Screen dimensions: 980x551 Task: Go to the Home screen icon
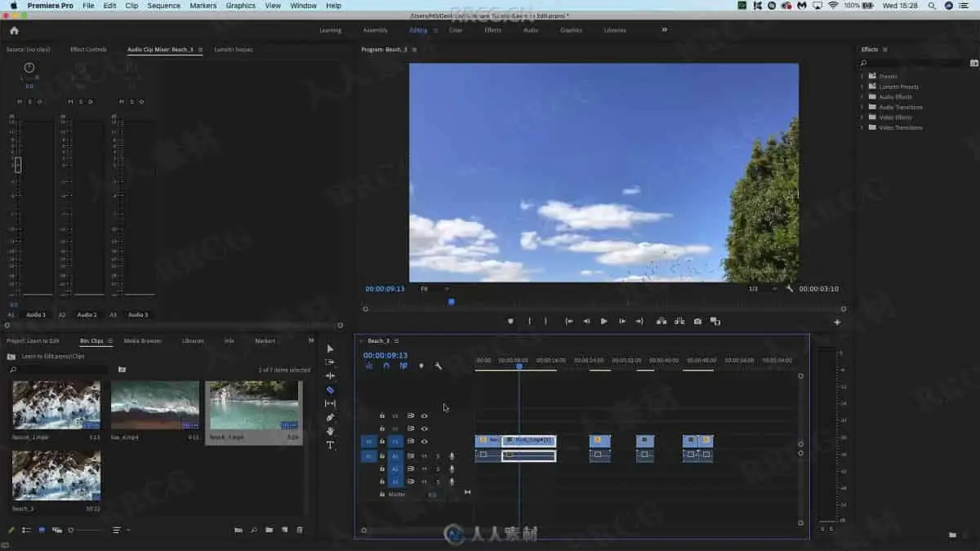(x=14, y=30)
